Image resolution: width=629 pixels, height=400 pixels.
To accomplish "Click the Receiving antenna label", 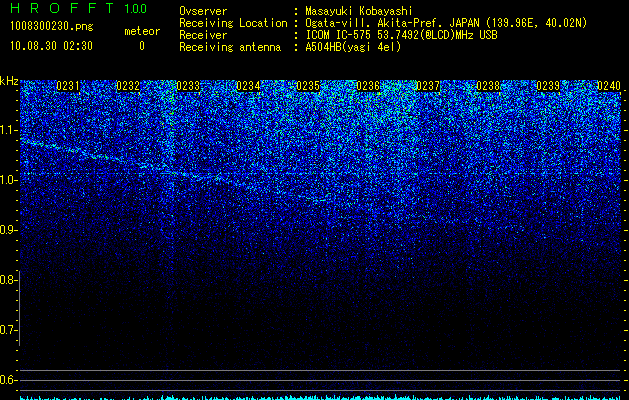I will pyautogui.click(x=230, y=47).
